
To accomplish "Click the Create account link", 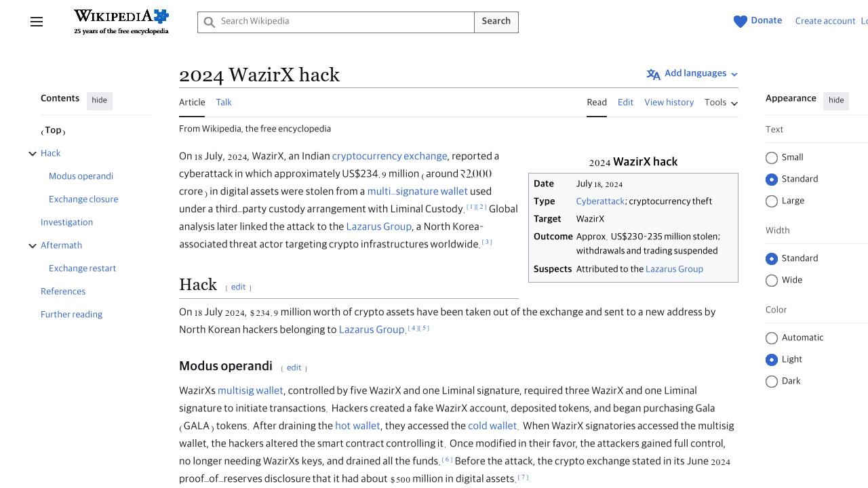I will pos(825,21).
